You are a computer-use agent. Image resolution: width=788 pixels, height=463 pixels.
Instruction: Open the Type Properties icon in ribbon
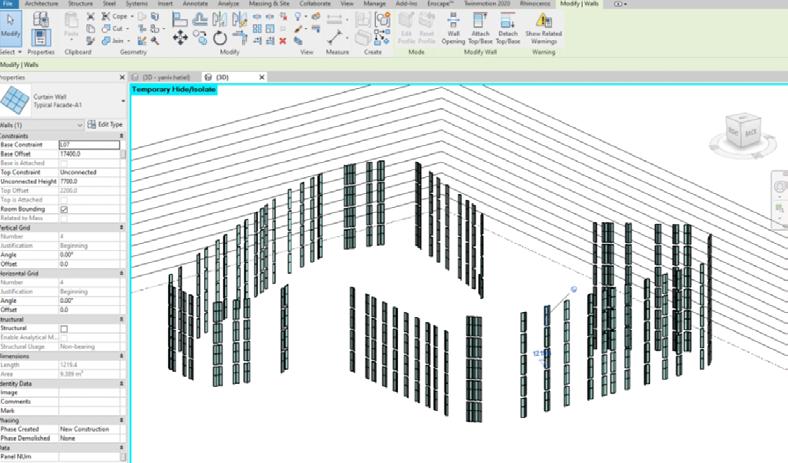(41, 19)
